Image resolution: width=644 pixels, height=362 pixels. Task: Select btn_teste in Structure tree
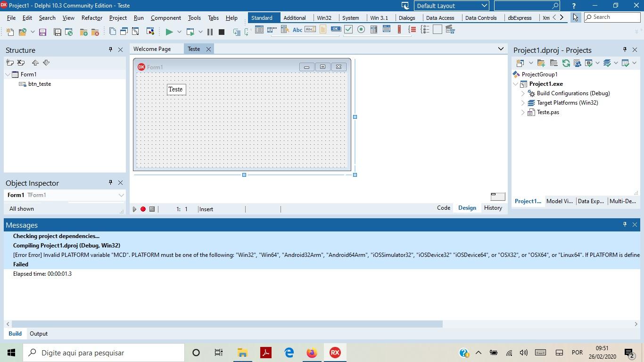(x=40, y=84)
